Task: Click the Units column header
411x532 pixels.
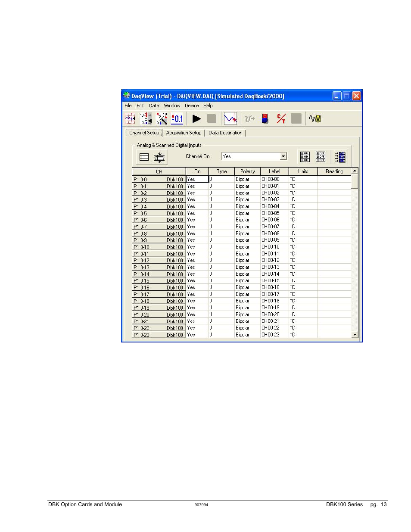Action: [x=303, y=171]
